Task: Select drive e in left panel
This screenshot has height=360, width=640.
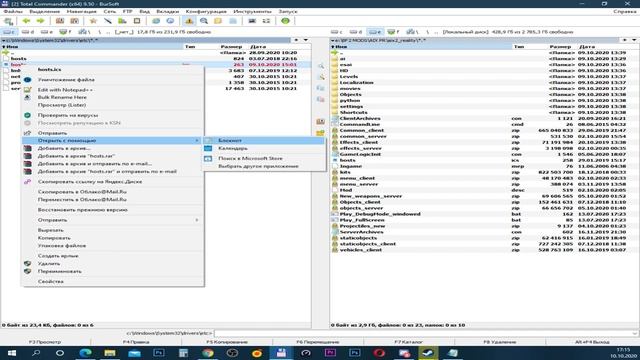Action: pyautogui.click(x=47, y=32)
